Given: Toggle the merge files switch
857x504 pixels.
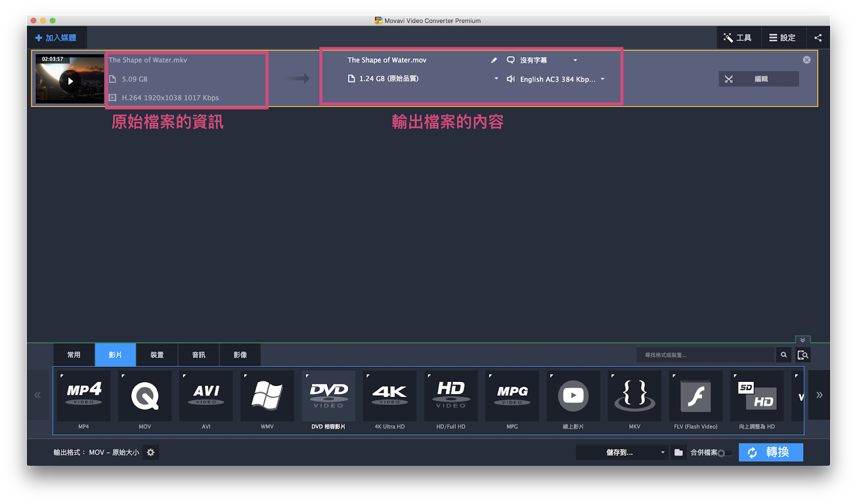Looking at the screenshot, I should click(725, 453).
